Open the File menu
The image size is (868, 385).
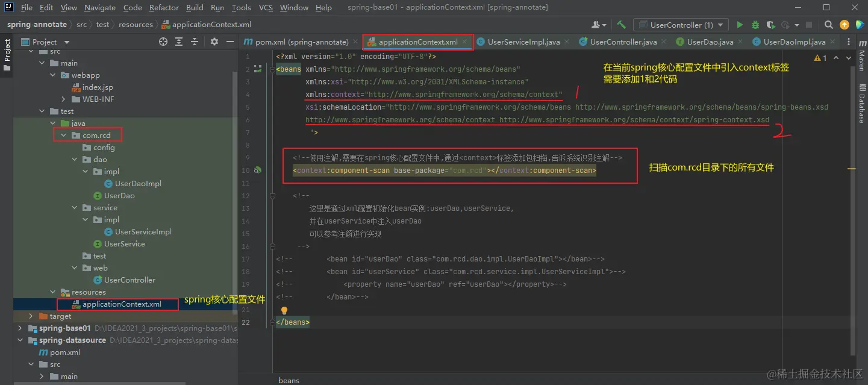[27, 7]
